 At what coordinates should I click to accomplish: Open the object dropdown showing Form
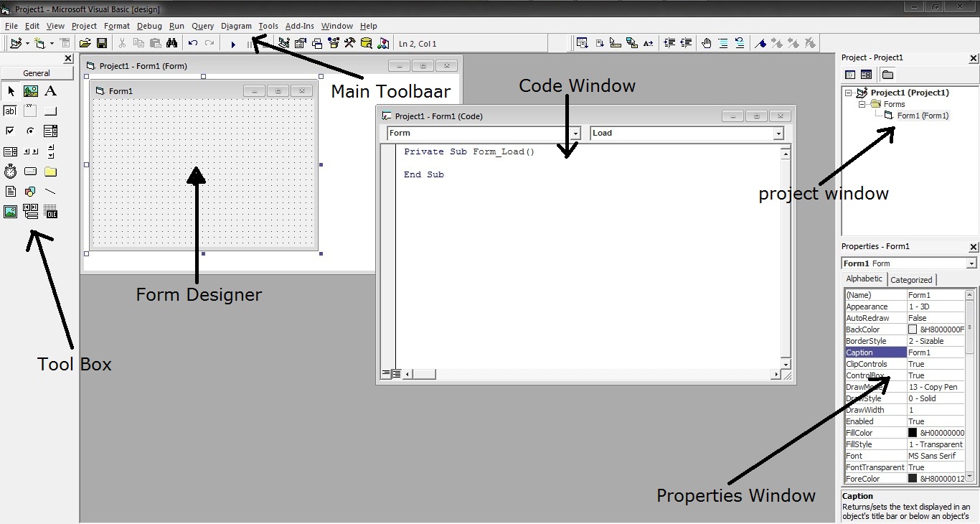click(x=576, y=133)
